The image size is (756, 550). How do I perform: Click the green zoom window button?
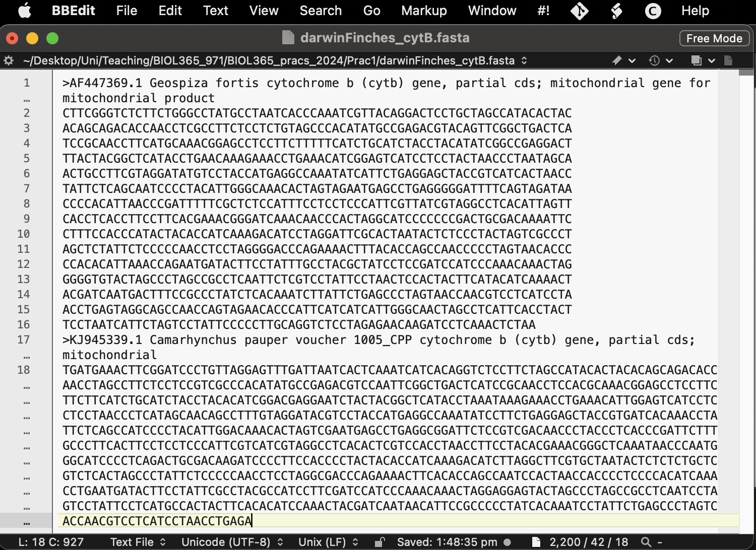(52, 38)
